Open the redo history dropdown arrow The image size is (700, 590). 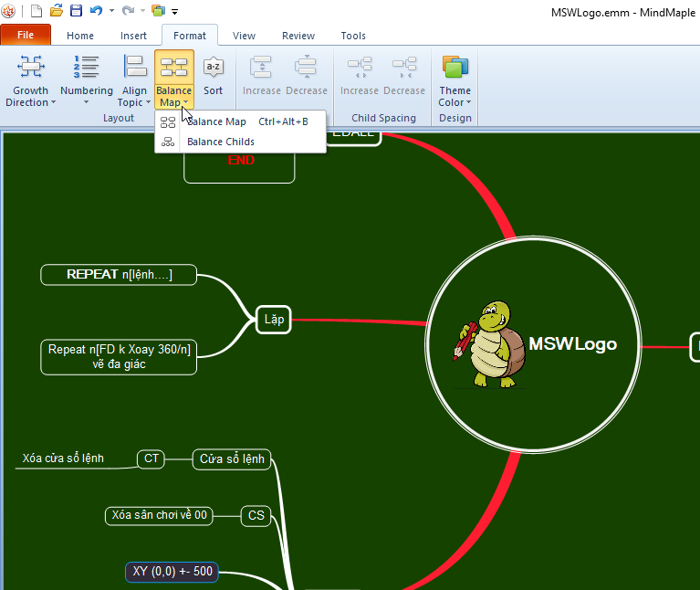tap(143, 11)
